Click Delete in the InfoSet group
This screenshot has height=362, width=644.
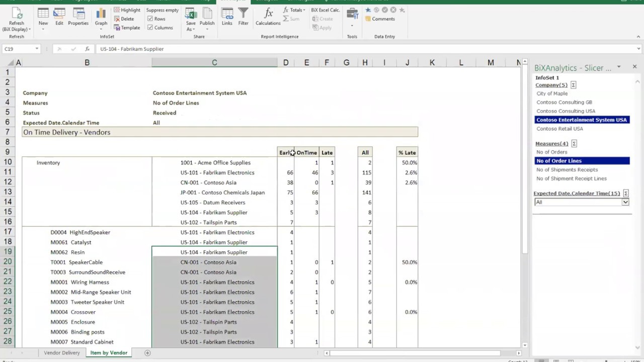(x=124, y=19)
